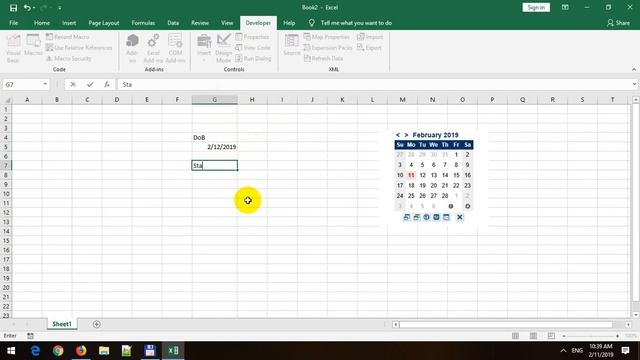Click the first calendar toolbar icon
The height and width of the screenshot is (360, 640).
[406, 217]
